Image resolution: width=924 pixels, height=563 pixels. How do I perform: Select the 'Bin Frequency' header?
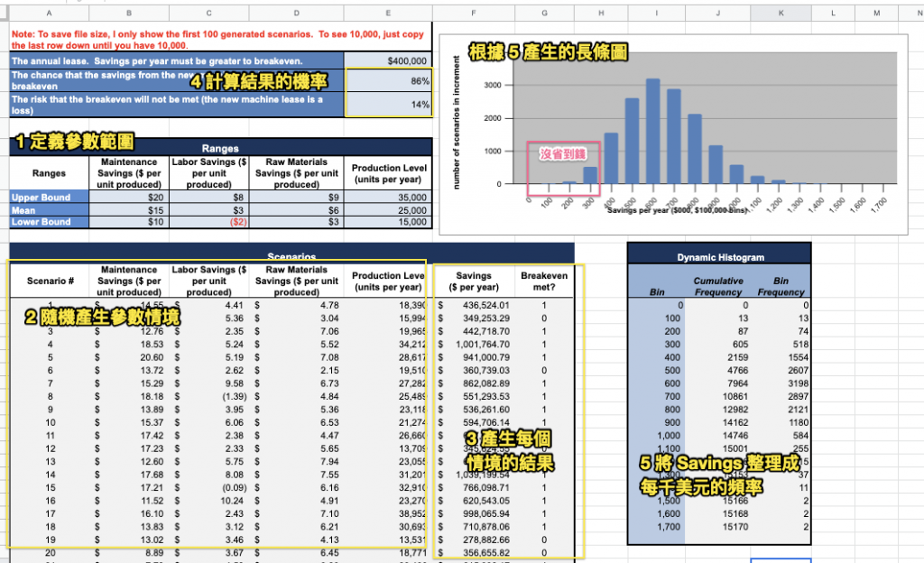[781, 286]
